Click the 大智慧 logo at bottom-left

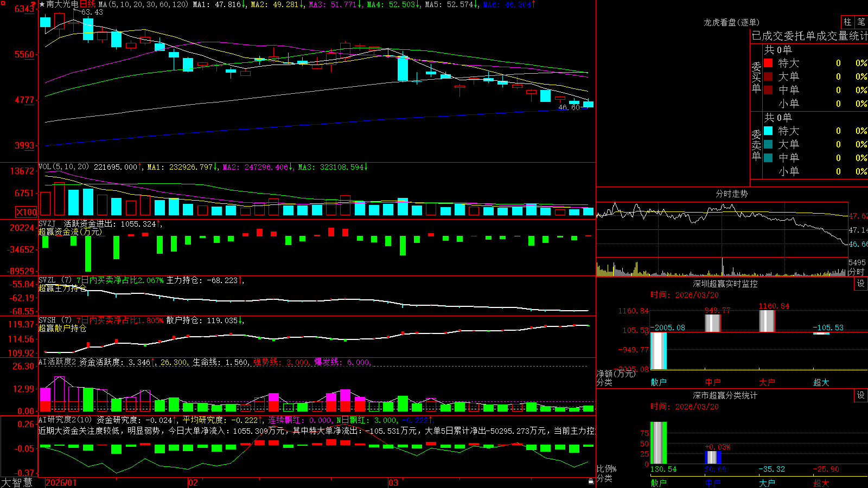17,483
